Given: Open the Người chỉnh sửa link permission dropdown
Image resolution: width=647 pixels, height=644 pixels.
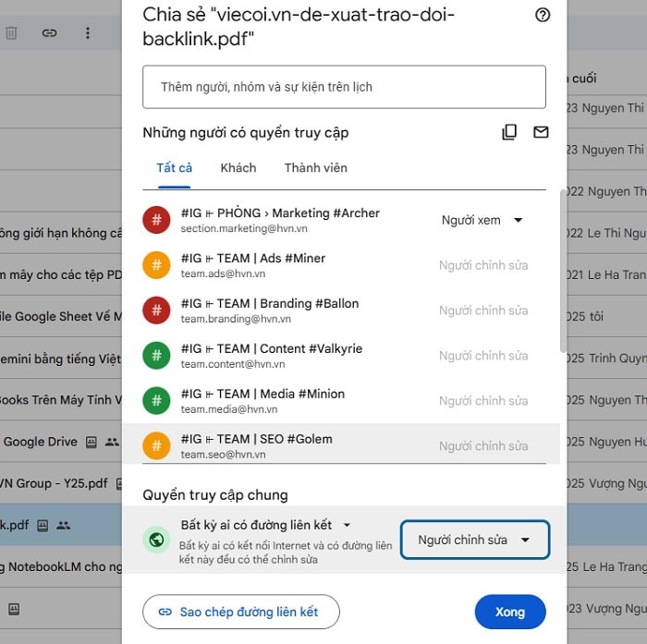Looking at the screenshot, I should point(474,540).
